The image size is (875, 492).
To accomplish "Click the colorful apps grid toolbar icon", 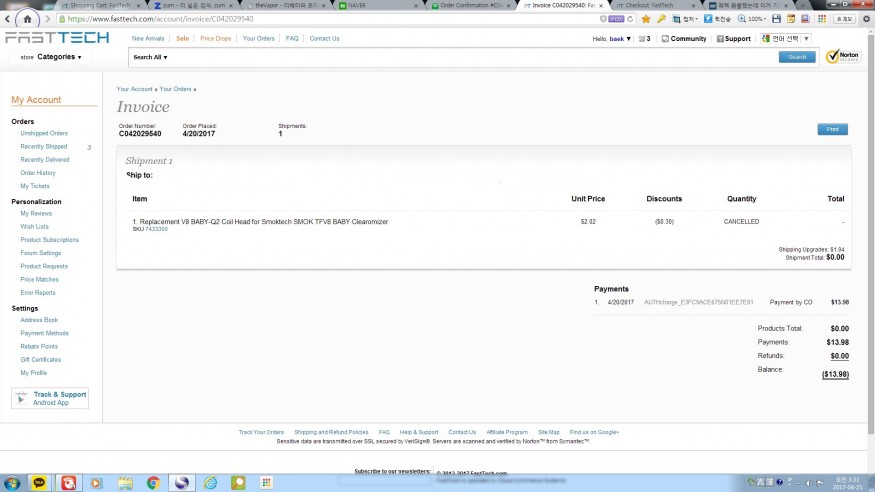I will 821,19.
